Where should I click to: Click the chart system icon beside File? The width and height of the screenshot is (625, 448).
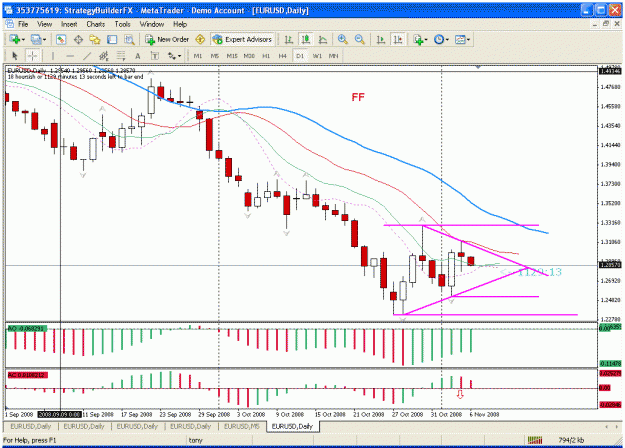[10, 24]
